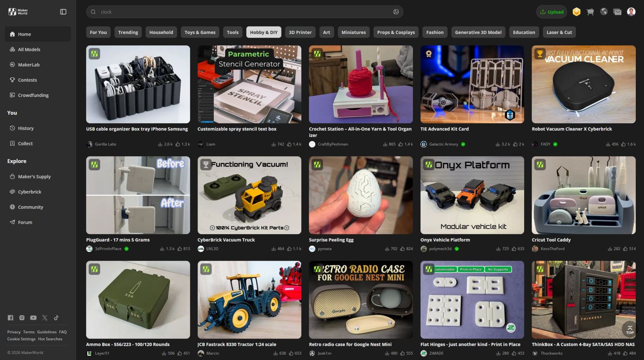Select the Toys & Games category tab
The height and width of the screenshot is (360, 644).
click(200, 32)
